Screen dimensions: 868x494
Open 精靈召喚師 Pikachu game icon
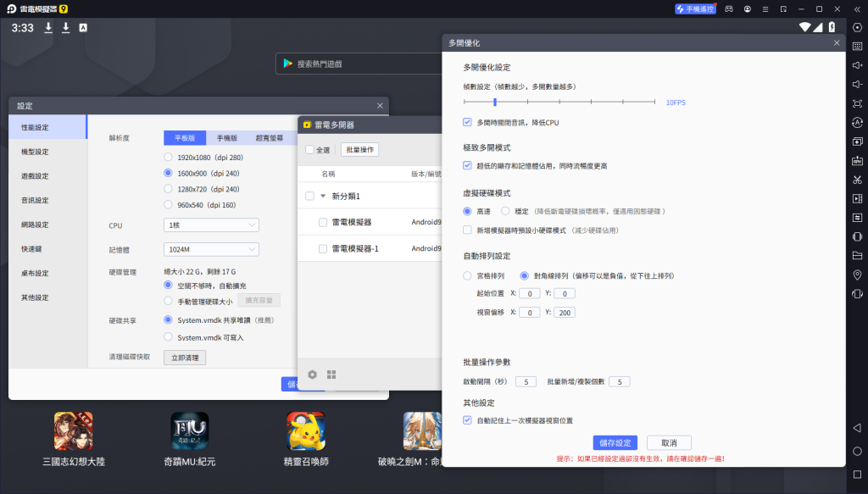click(x=305, y=431)
